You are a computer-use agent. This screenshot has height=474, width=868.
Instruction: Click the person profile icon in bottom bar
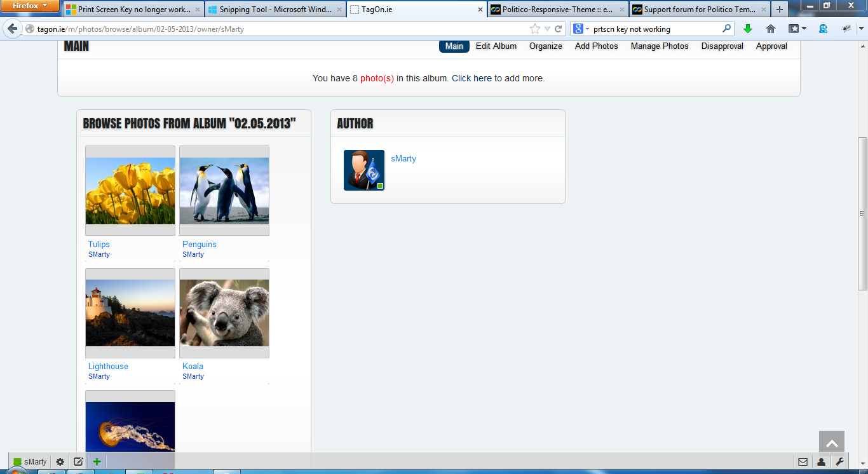coord(821,462)
